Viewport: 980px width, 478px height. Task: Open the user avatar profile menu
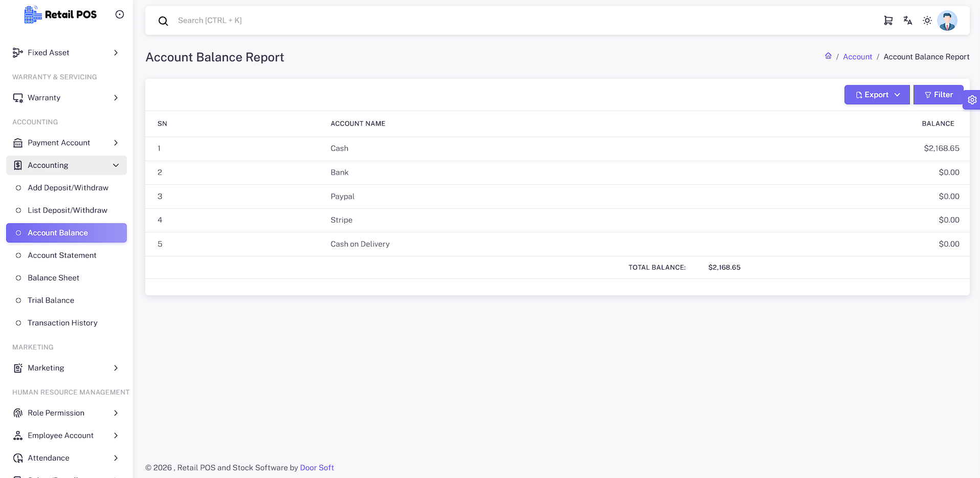click(x=947, y=20)
